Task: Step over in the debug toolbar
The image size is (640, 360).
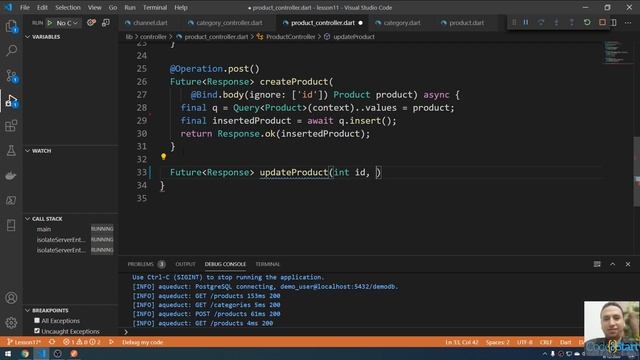Action: click(x=541, y=22)
